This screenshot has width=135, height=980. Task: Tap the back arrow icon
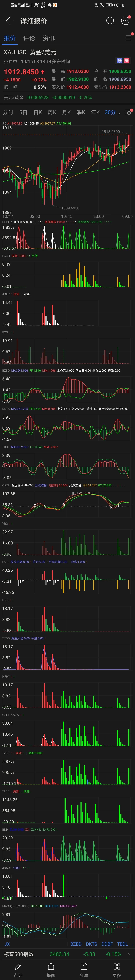click(x=9, y=21)
